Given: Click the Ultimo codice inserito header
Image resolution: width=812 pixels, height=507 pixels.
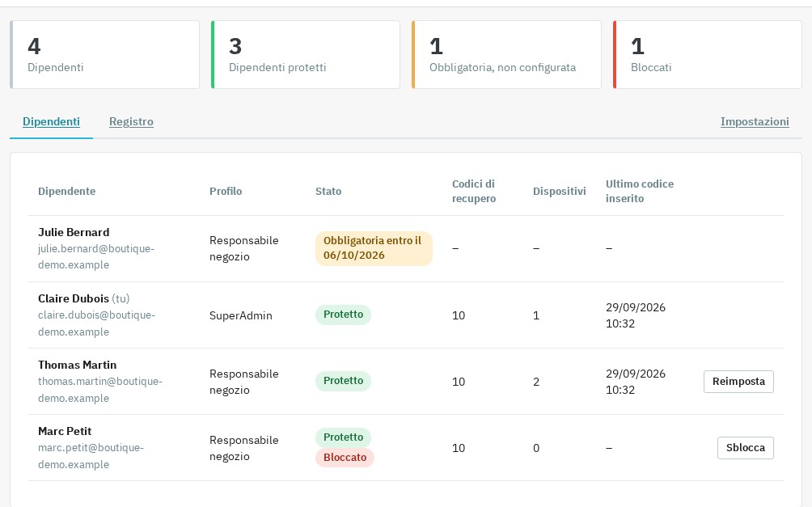Looking at the screenshot, I should click(640, 191).
